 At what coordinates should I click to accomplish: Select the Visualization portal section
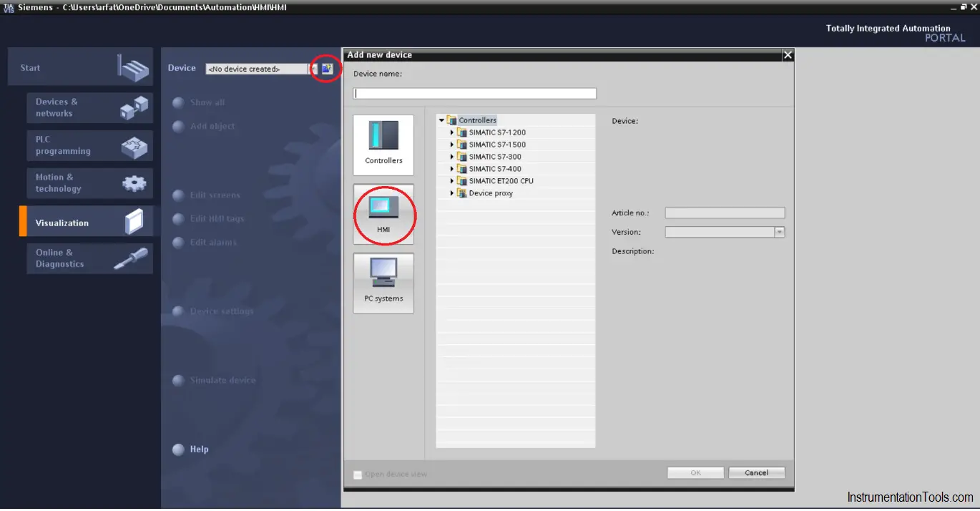click(x=86, y=221)
